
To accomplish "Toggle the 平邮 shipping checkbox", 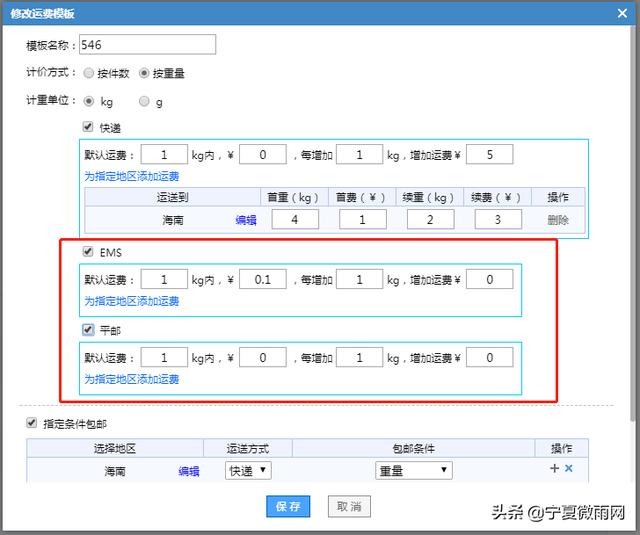I will [89, 329].
